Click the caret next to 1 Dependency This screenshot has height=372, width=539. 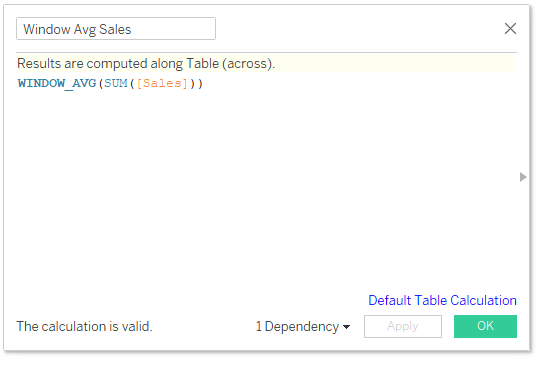[346, 327]
